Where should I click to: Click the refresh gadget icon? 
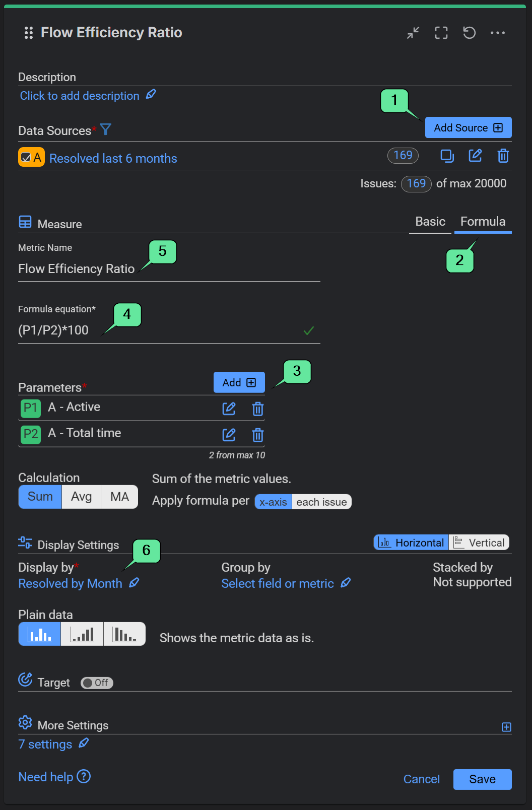(470, 33)
